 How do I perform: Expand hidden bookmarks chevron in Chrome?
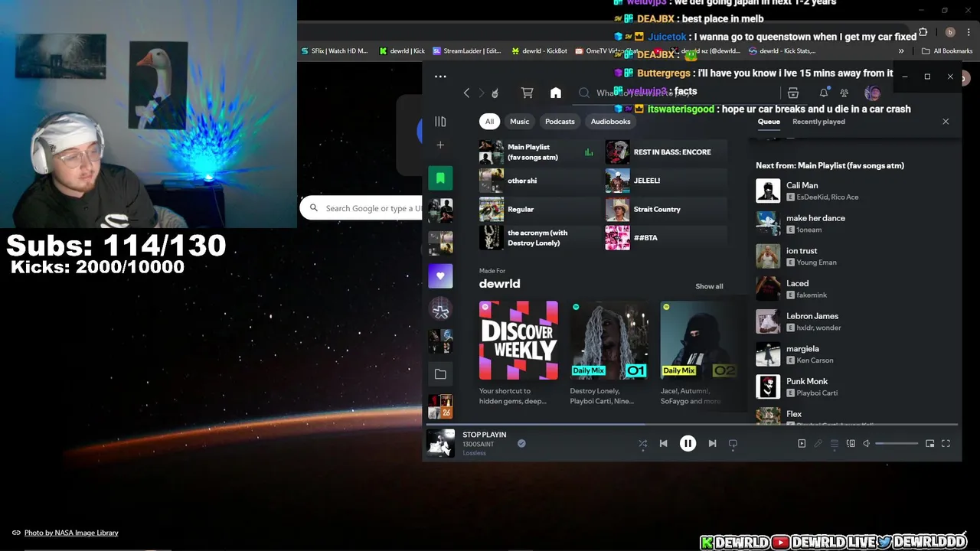[x=901, y=51]
